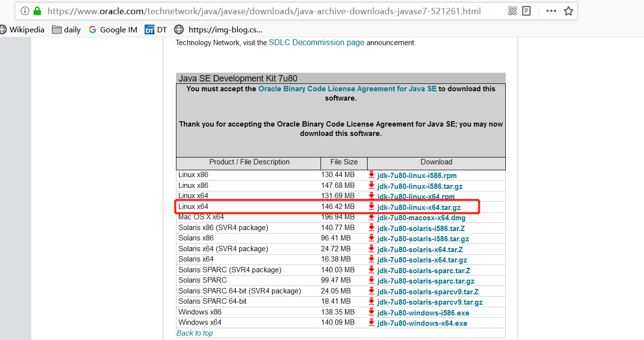Viewport: 644px width, 340px height.
Task: Download jdk-7u80-macosx-x64.dmg
Action: (421, 218)
